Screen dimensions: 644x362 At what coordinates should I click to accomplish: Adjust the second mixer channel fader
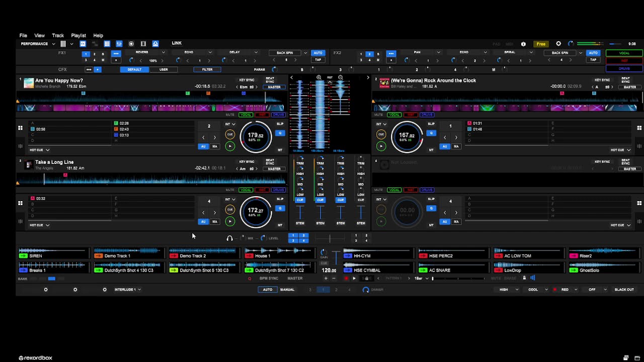320,212
